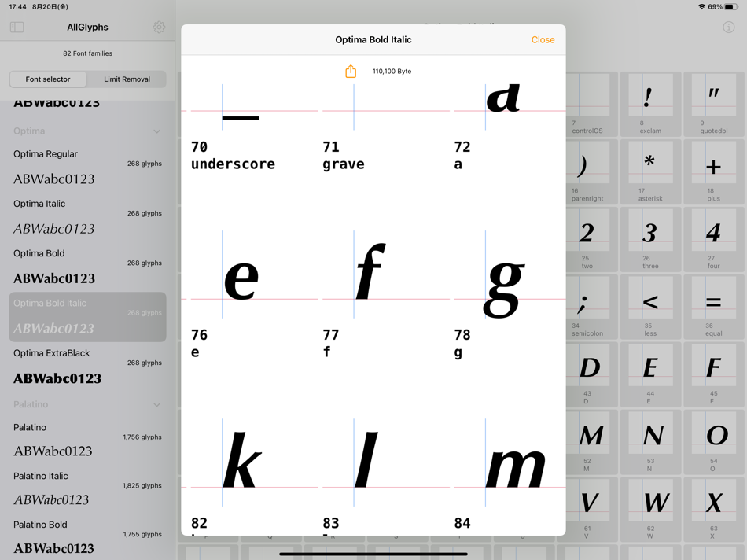747x560 pixels.
Task: Open the info icon at top right
Action: [728, 28]
